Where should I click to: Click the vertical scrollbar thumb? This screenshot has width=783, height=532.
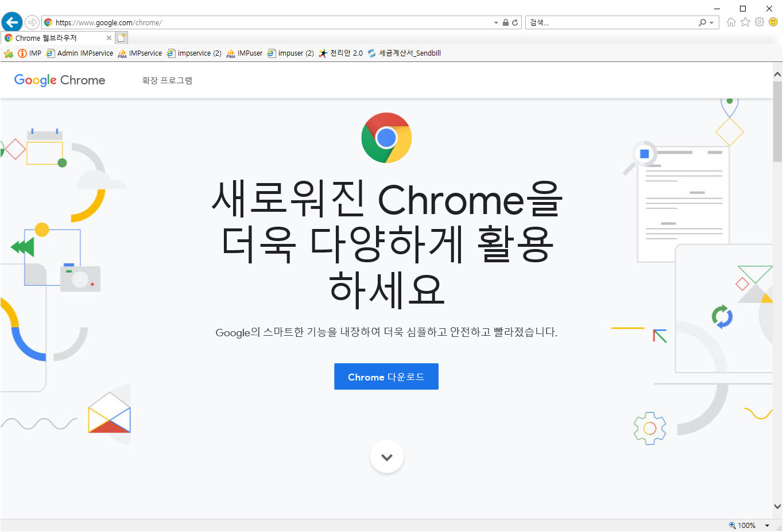[777, 121]
